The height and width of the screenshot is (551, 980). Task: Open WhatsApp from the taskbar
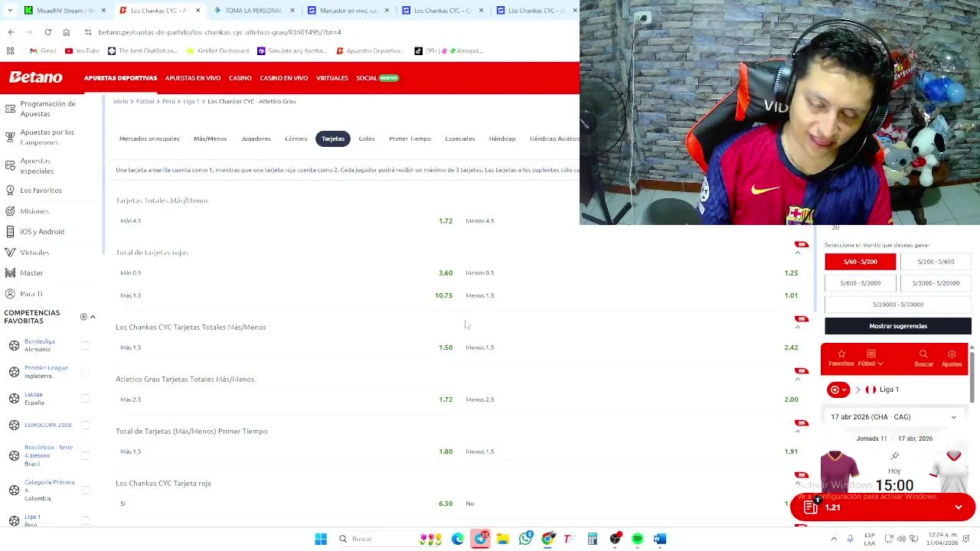[525, 539]
